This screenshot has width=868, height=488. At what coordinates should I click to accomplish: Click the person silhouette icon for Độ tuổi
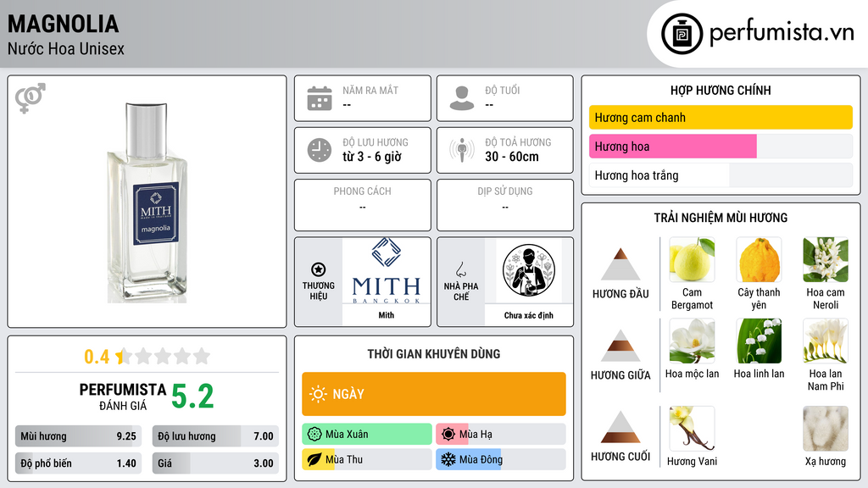click(x=462, y=98)
